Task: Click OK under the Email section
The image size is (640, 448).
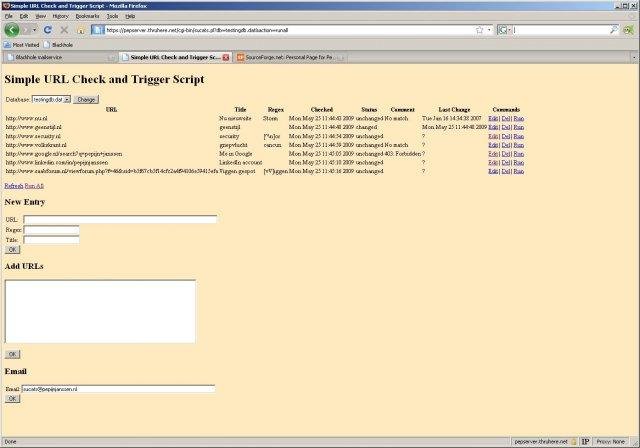Action: click(x=12, y=399)
